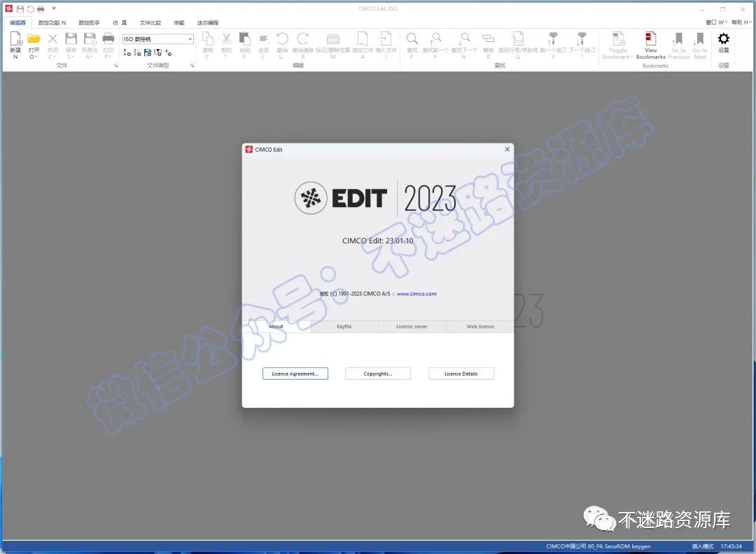Select the About tab in the dialog
This screenshot has height=554, width=756.
click(276, 327)
